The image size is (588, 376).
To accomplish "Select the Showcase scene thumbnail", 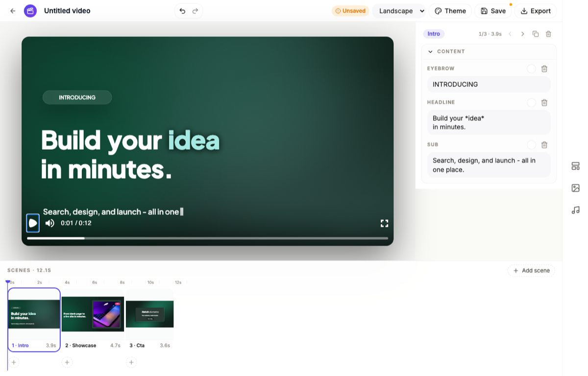I will (93, 314).
